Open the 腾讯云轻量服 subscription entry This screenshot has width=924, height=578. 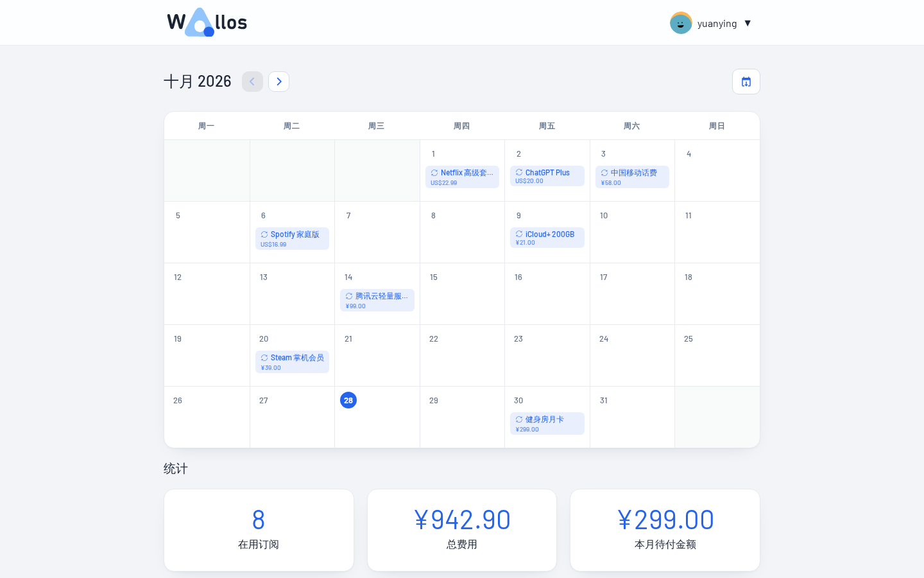click(x=377, y=301)
